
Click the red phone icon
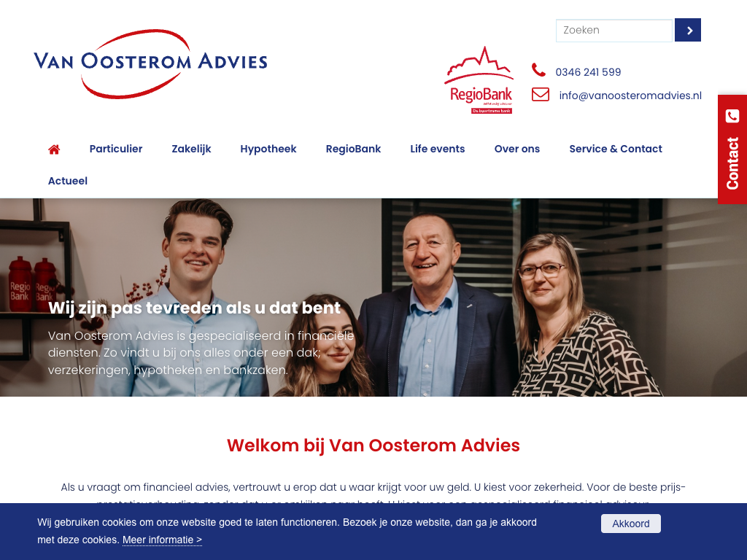click(538, 70)
